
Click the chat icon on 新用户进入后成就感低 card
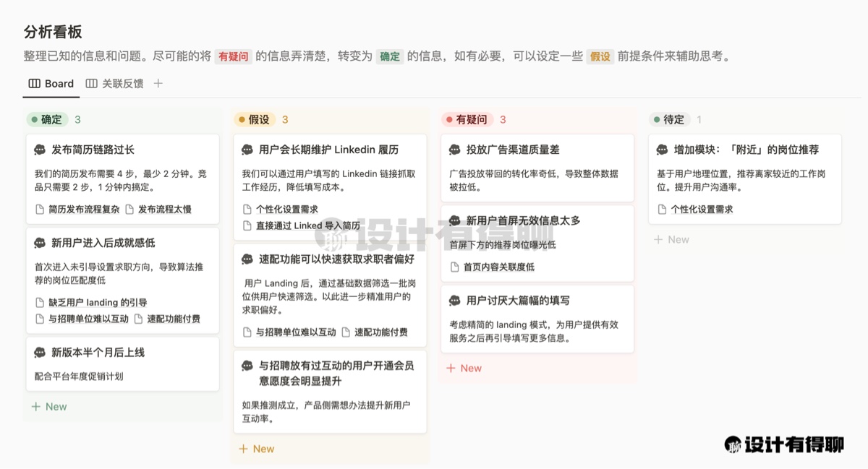(x=40, y=243)
